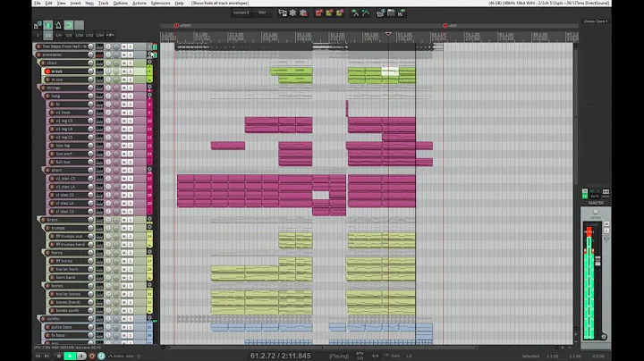
Task: Collapse the synths folder track
Action: coord(149,318)
